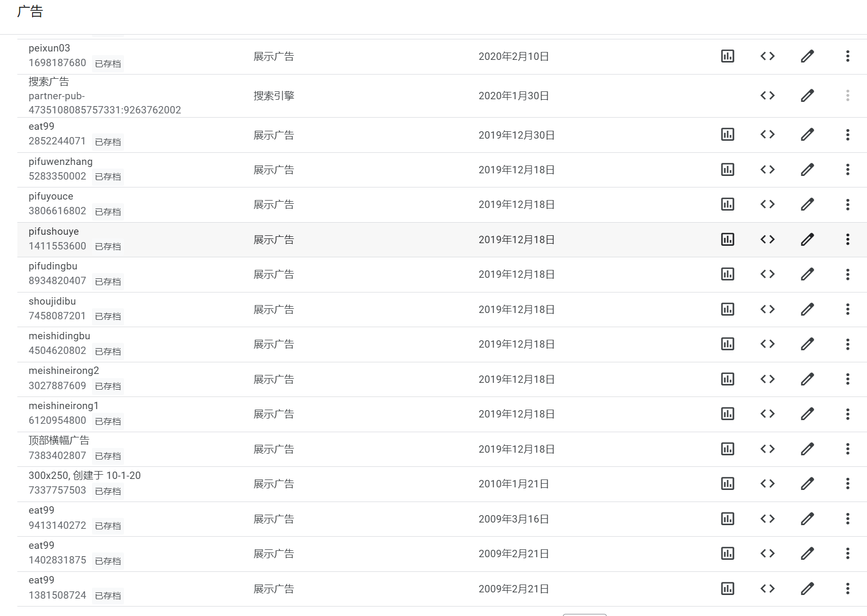Click ad unit ID 3806616802
This screenshot has width=867, height=616.
57,211
